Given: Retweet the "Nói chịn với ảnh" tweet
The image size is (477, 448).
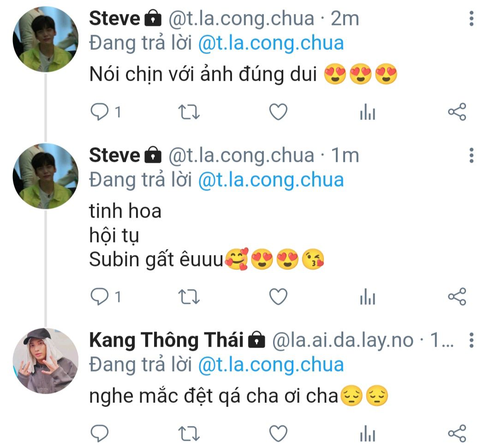Looking at the screenshot, I should coord(189,112).
